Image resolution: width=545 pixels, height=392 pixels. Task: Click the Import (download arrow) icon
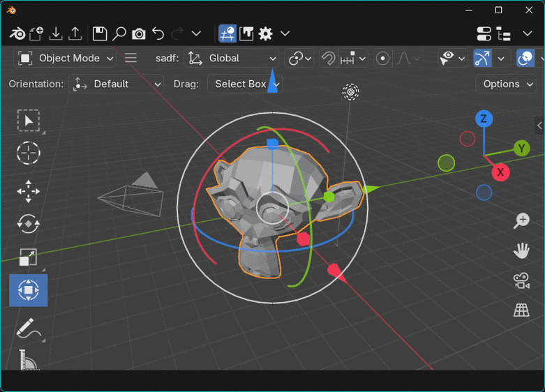click(x=56, y=33)
